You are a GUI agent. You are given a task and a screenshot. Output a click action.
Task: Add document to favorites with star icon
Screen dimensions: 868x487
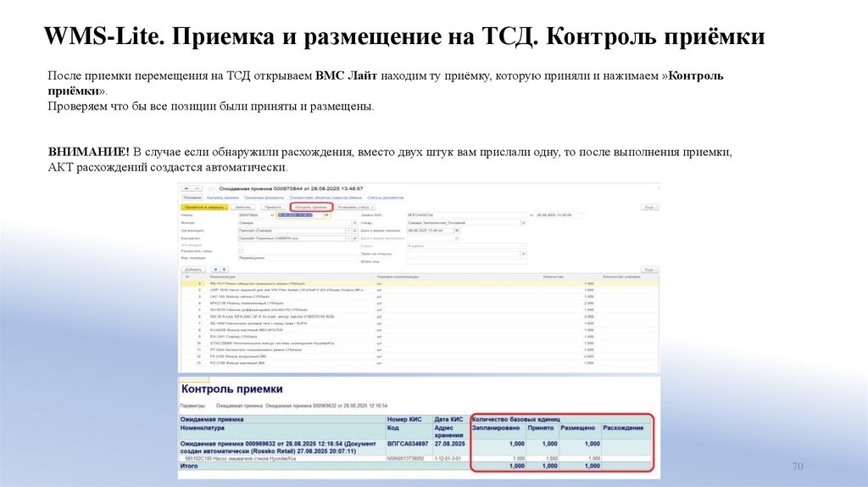[x=211, y=189]
